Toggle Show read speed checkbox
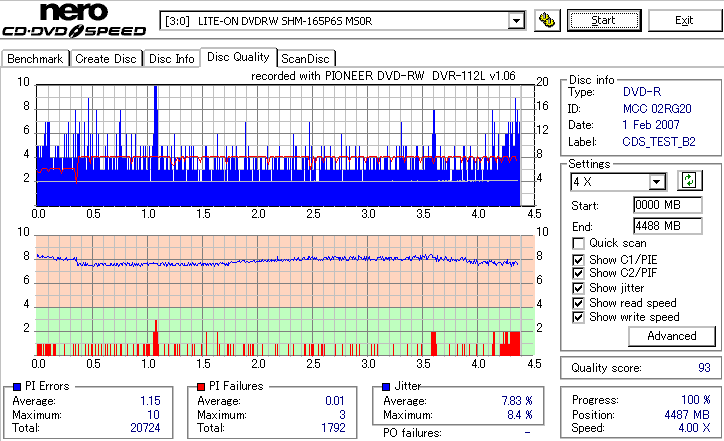The height and width of the screenshot is (441, 724). pyautogui.click(x=578, y=303)
